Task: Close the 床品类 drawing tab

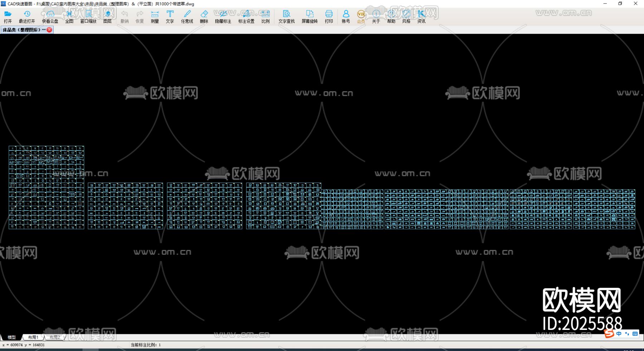Action: [49, 30]
